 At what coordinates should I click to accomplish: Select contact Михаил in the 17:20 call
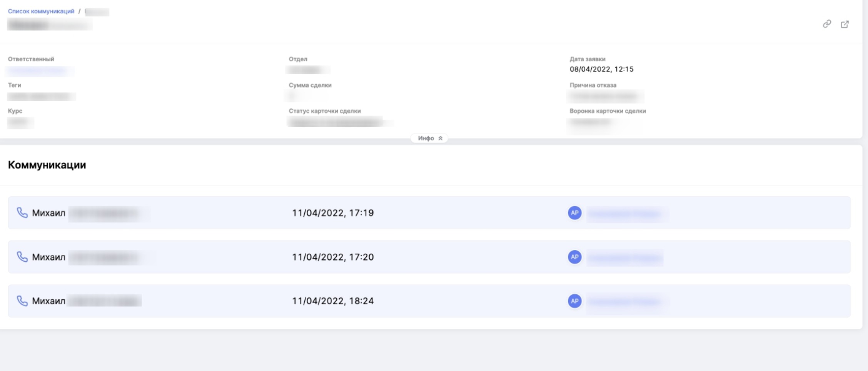click(x=48, y=257)
